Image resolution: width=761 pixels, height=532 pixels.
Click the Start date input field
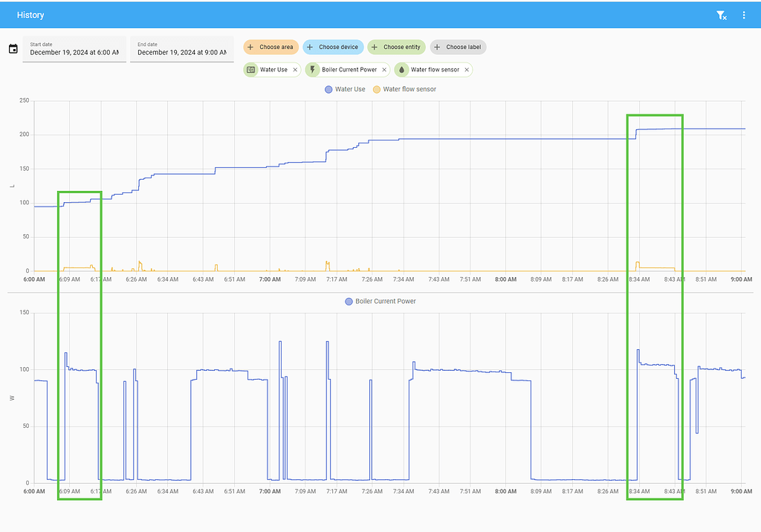point(74,51)
